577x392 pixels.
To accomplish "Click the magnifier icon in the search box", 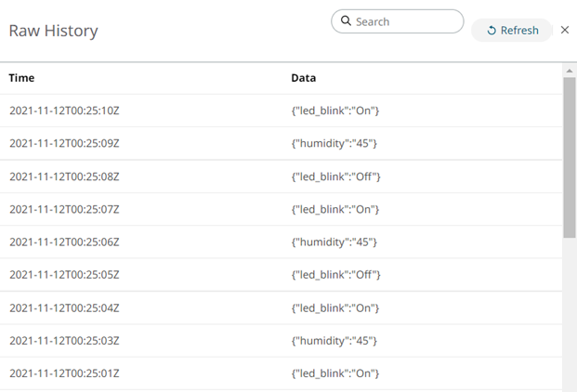I will 346,21.
